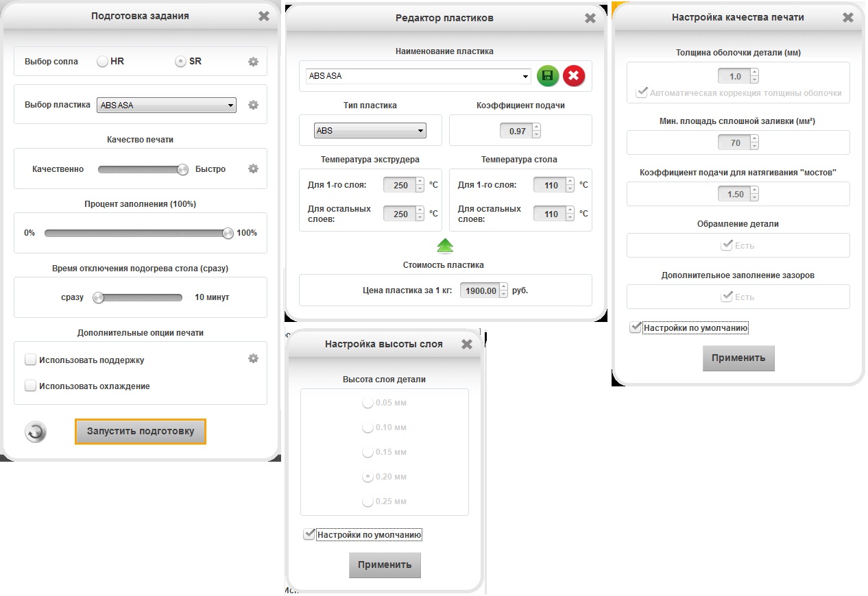The height and width of the screenshot is (596, 868).
Task: Click the green double up arrow
Action: pos(445,245)
